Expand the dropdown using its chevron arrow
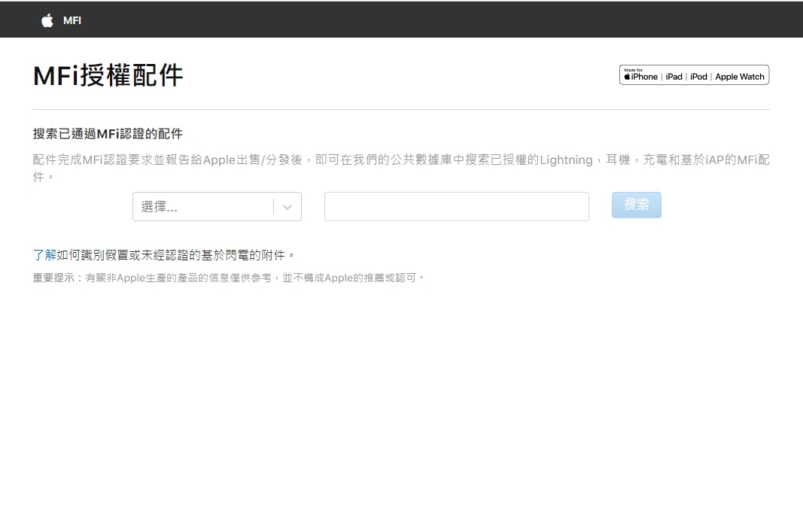This screenshot has height=532, width=803. point(287,207)
